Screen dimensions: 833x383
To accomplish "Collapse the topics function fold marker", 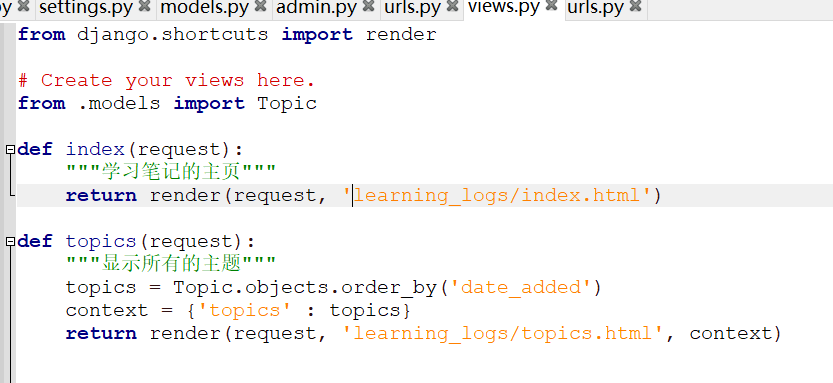I will [10, 242].
